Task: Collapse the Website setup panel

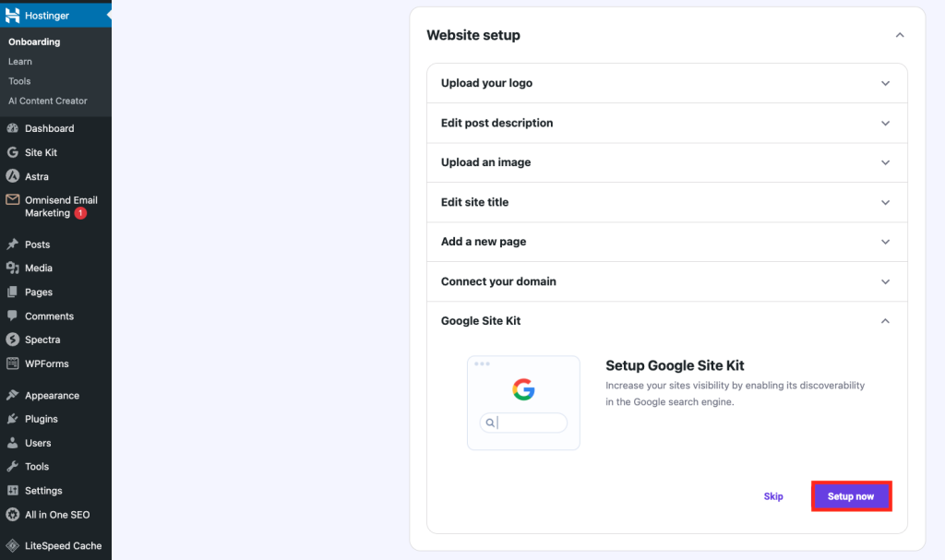Action: 900,35
